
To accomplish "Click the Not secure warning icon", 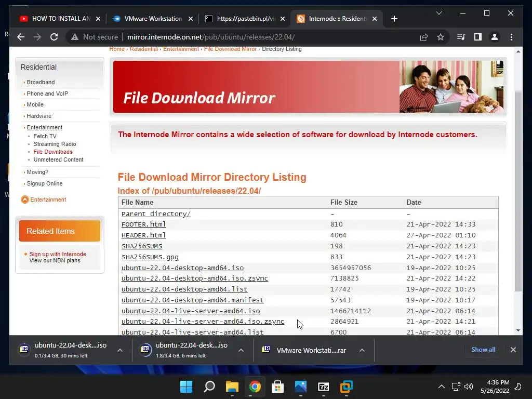I will coord(75,37).
